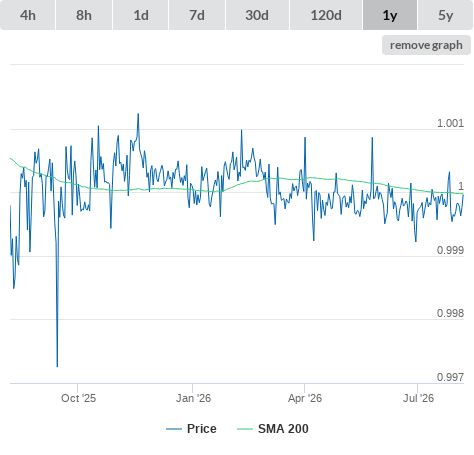Screen dimensions: 474x455
Task: Click the remove graph button
Action: (426, 45)
